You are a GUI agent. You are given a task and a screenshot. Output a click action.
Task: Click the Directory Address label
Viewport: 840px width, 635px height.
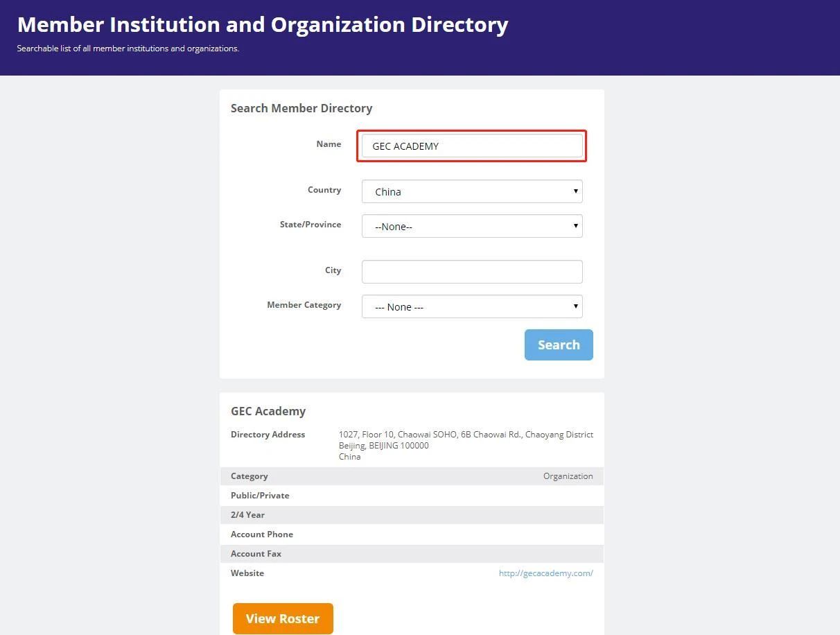(x=268, y=435)
